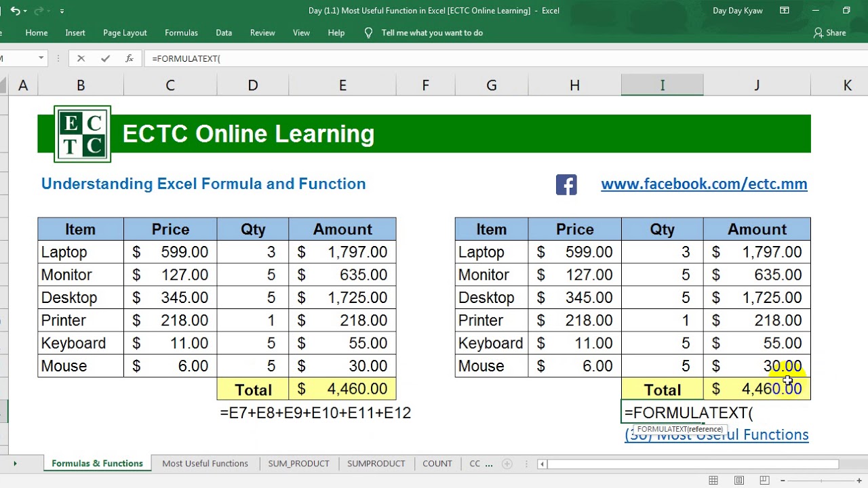Open the www.facebook.com/ectc.mm link

704,184
